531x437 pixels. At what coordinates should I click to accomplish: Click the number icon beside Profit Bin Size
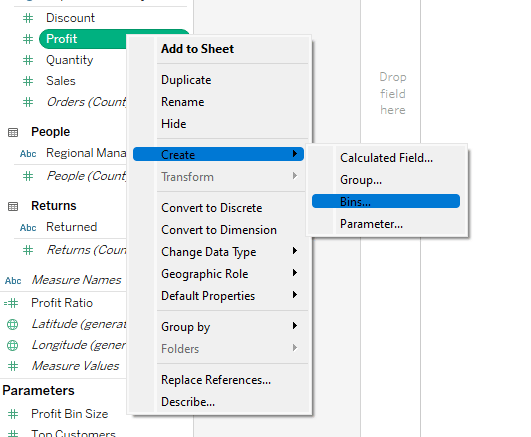13,414
